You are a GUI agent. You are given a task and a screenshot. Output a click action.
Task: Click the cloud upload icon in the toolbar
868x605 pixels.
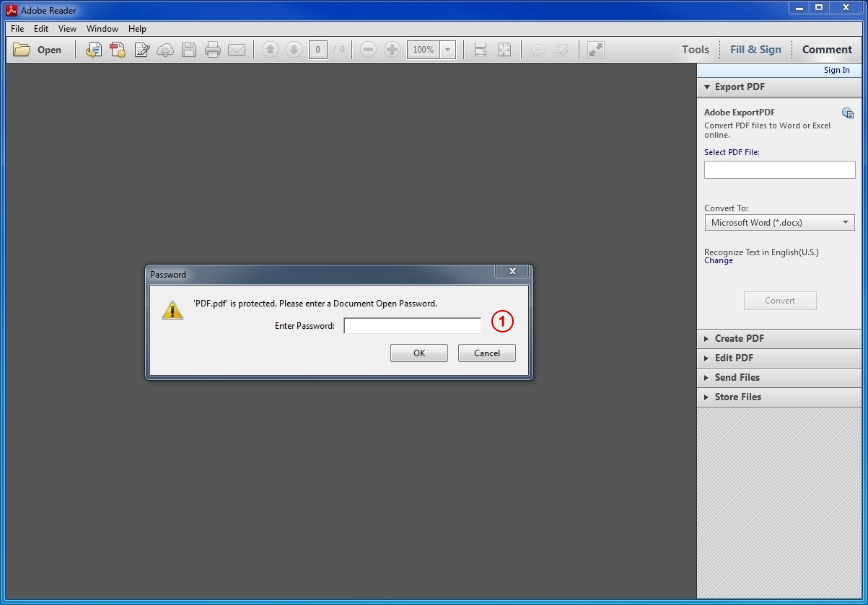(165, 50)
